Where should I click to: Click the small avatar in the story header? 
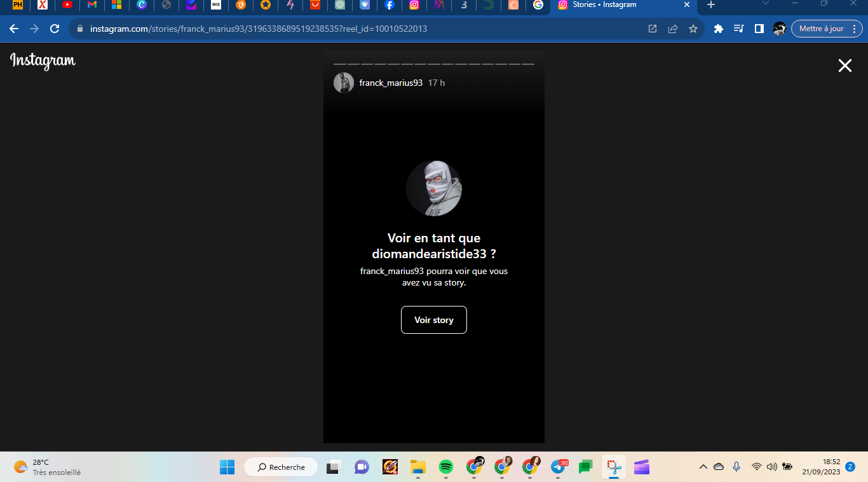[x=344, y=83]
